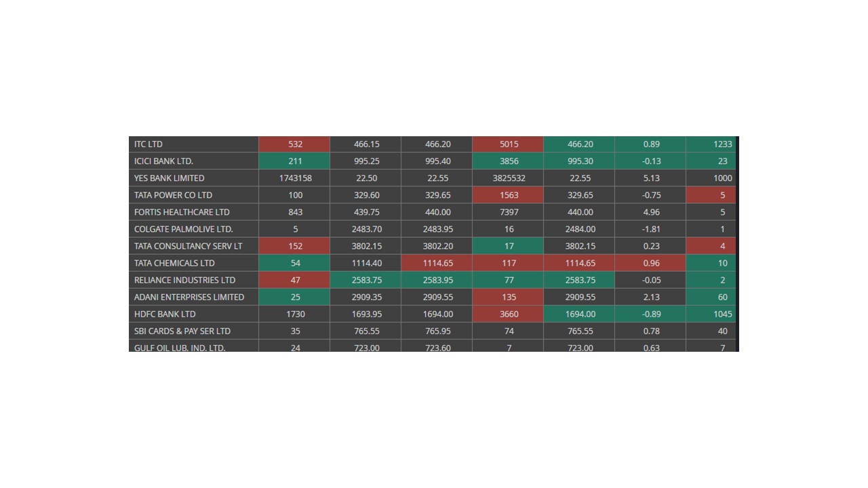Select ask price 3802.20 for TCS

[x=437, y=246]
